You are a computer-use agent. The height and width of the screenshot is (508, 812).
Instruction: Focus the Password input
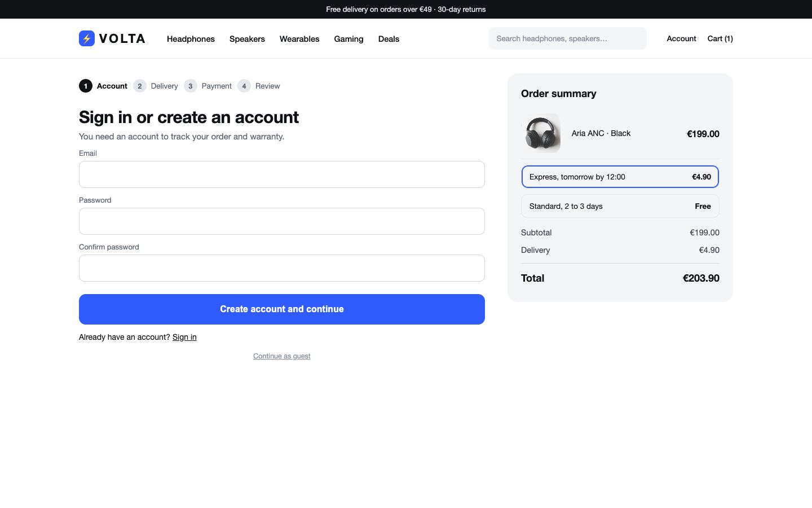point(282,221)
